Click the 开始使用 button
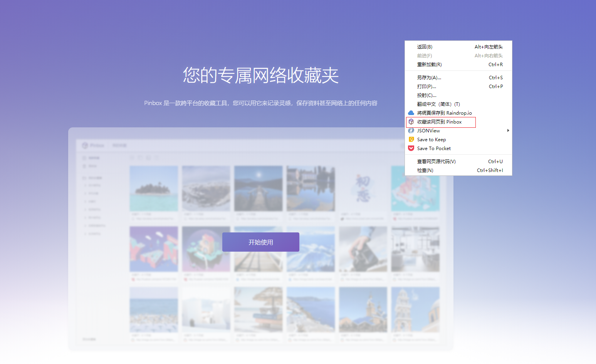 [261, 242]
